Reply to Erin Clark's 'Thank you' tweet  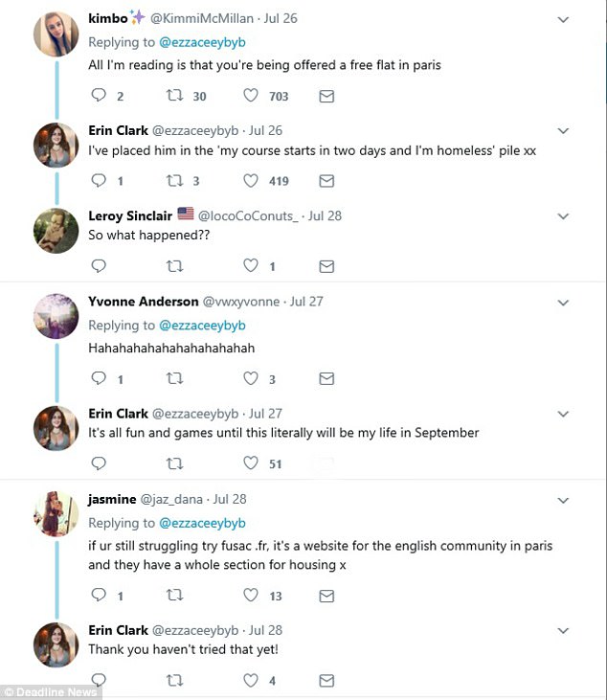[99, 681]
